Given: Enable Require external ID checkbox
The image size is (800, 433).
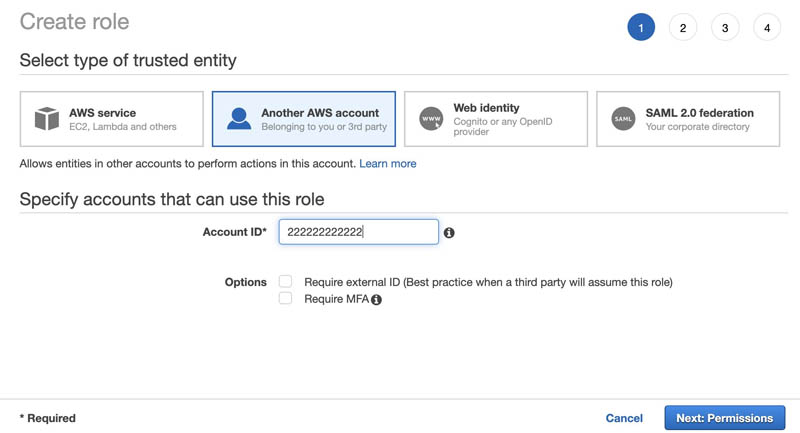Looking at the screenshot, I should pos(285,281).
